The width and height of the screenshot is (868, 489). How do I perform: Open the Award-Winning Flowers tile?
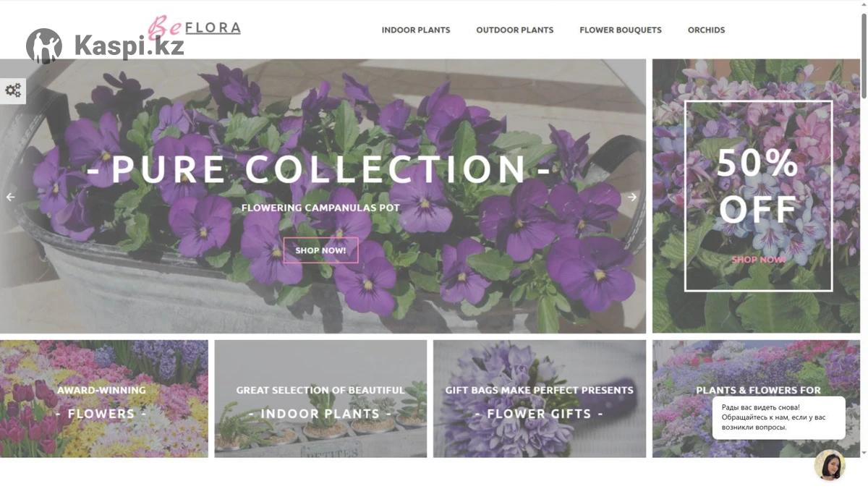(x=104, y=399)
